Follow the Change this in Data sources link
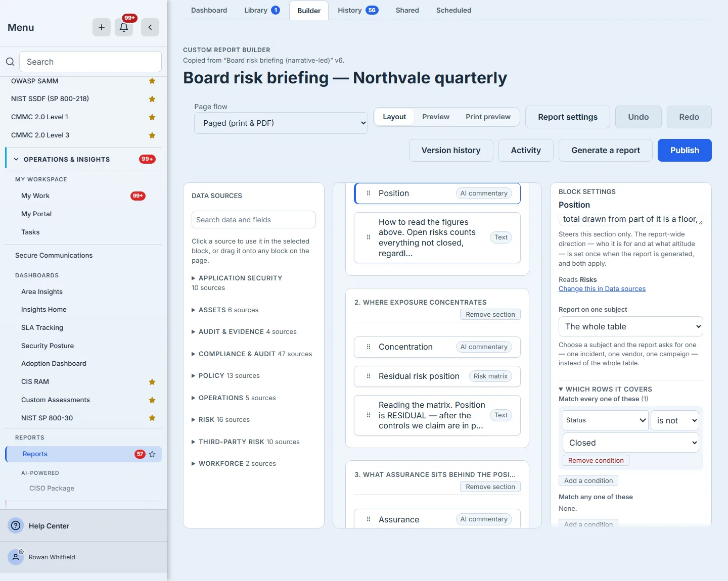728x581 pixels. [602, 289]
